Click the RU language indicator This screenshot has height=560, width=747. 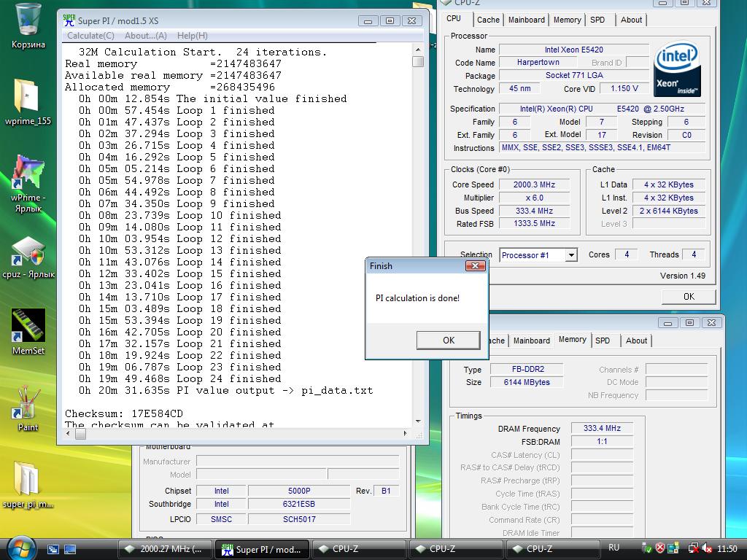point(614,548)
